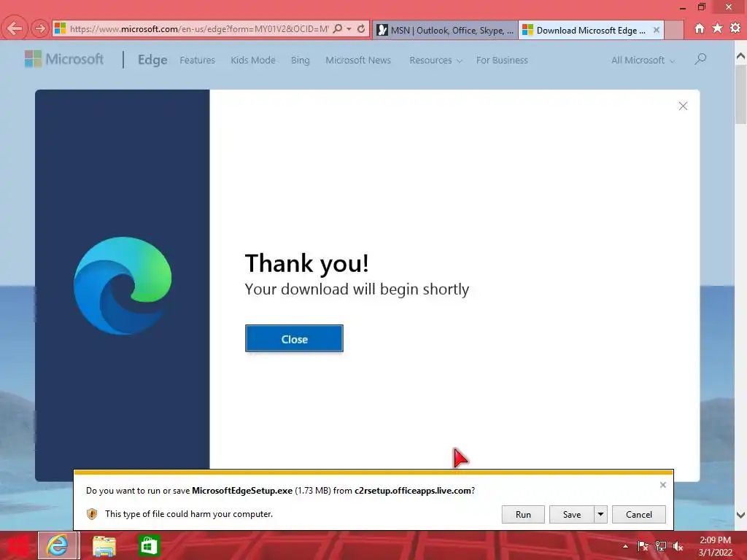Open the Windows Start button
The height and width of the screenshot is (560, 747).
(x=17, y=545)
